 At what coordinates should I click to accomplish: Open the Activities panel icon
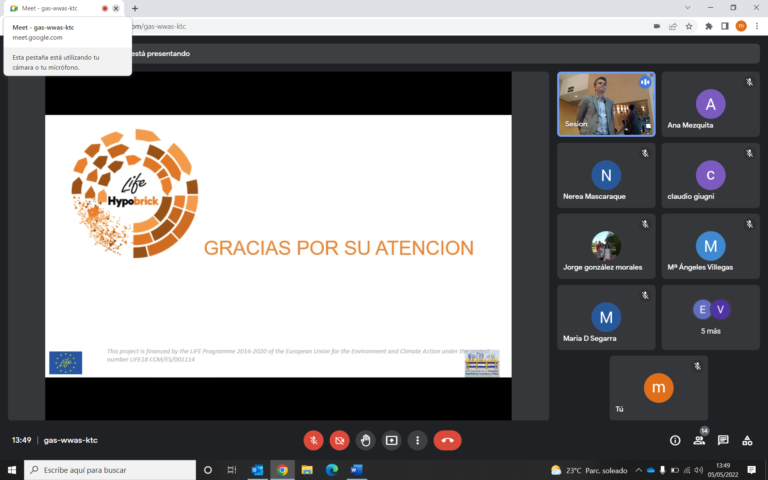click(747, 440)
